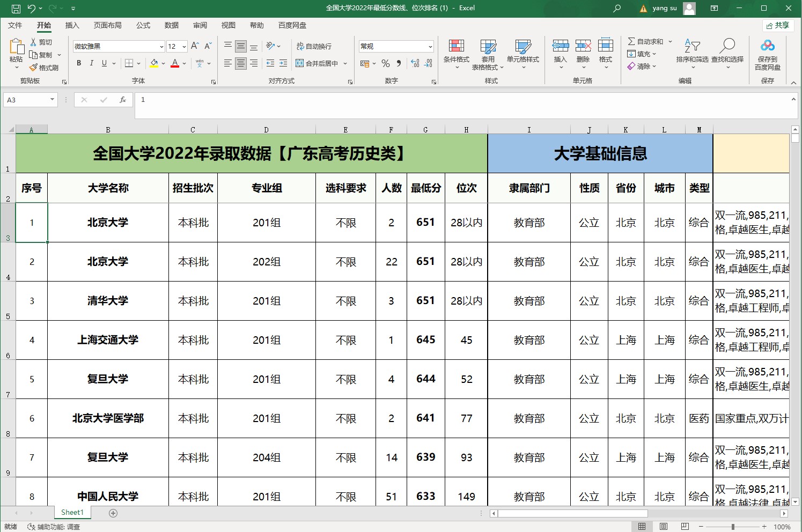
Task: Click the search magnifier in title bar
Action: coord(617,8)
